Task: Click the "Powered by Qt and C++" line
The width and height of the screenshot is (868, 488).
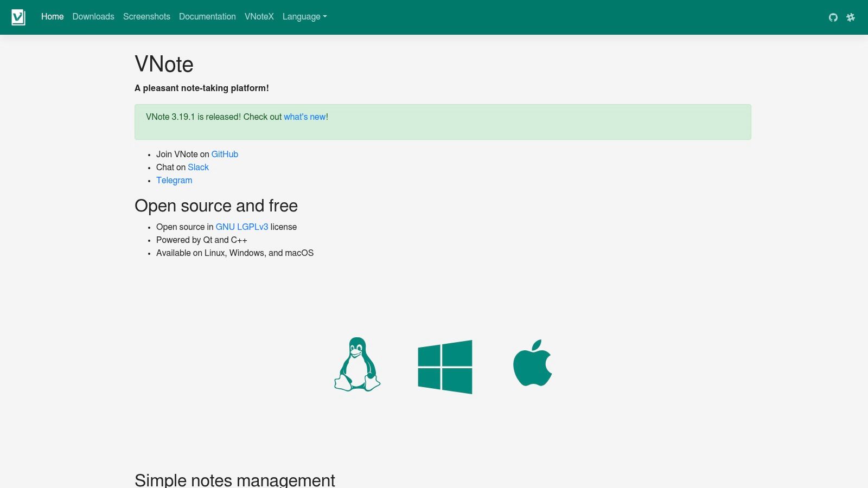Action: [202, 240]
